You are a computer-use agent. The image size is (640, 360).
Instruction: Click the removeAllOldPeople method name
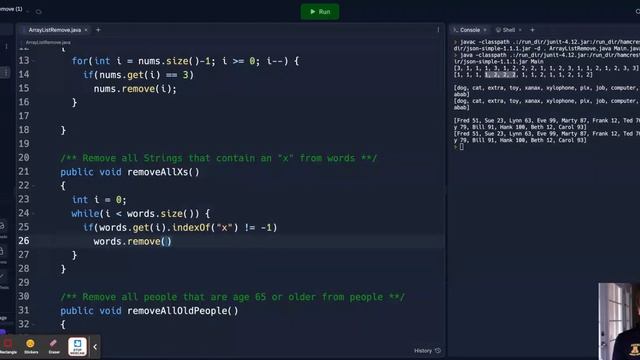177,311
